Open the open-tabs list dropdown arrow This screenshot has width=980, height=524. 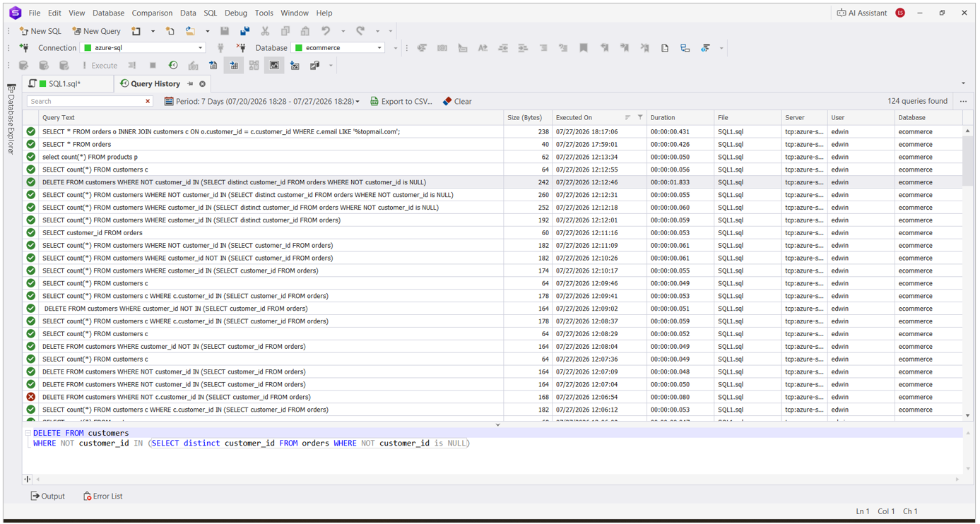[x=964, y=84]
